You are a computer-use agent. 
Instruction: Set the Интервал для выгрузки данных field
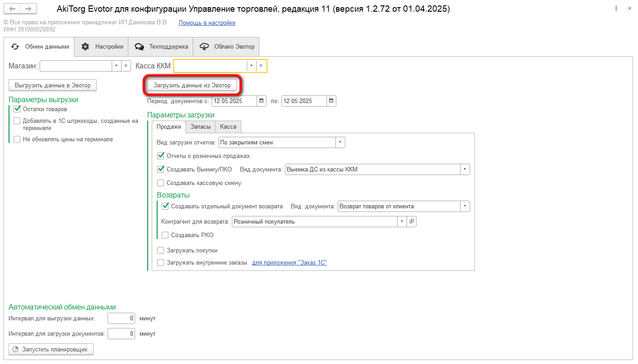pyautogui.click(x=122, y=319)
